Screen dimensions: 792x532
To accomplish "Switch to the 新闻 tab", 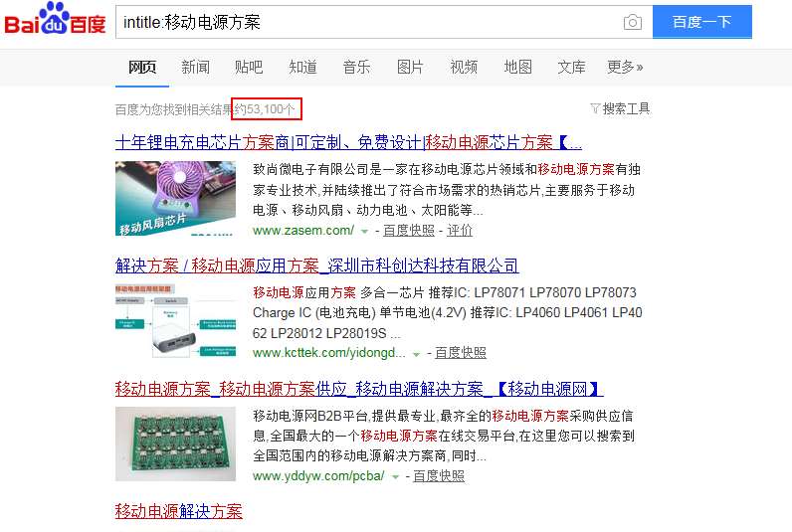I will [x=195, y=67].
